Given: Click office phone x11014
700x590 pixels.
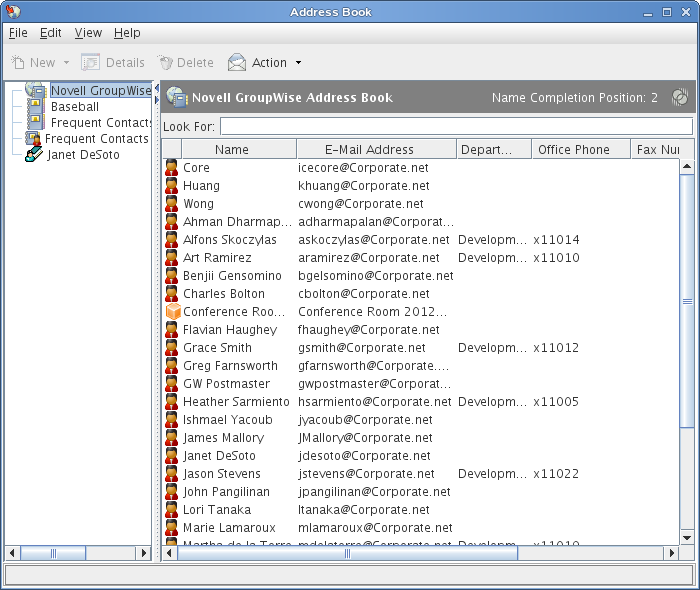Looking at the screenshot, I should click(556, 239).
